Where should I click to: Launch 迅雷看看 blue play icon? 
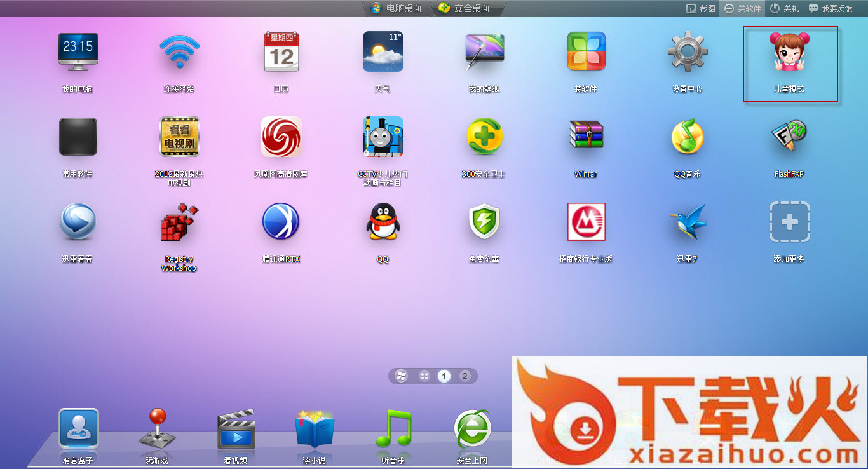click(x=78, y=222)
